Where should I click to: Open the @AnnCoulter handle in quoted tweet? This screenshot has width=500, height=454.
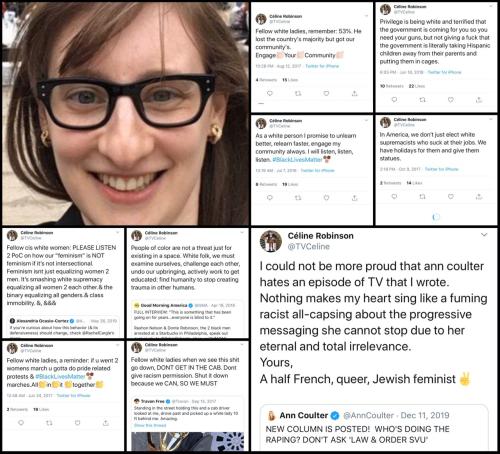[368, 415]
